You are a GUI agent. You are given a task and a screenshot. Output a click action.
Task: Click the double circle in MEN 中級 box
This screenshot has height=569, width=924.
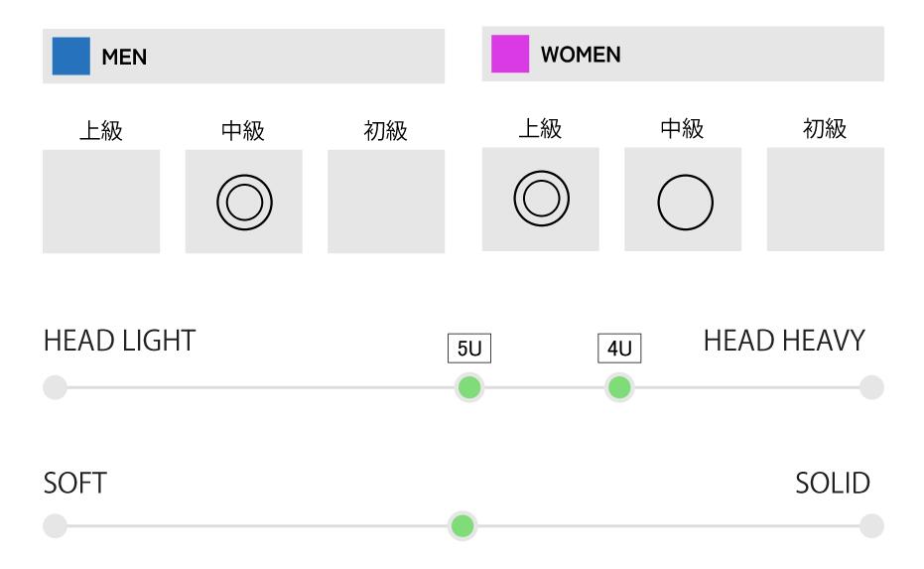tap(244, 203)
